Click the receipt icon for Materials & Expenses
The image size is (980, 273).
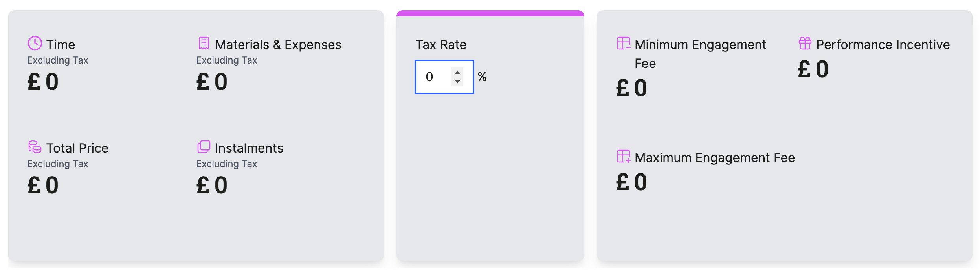coord(204,44)
